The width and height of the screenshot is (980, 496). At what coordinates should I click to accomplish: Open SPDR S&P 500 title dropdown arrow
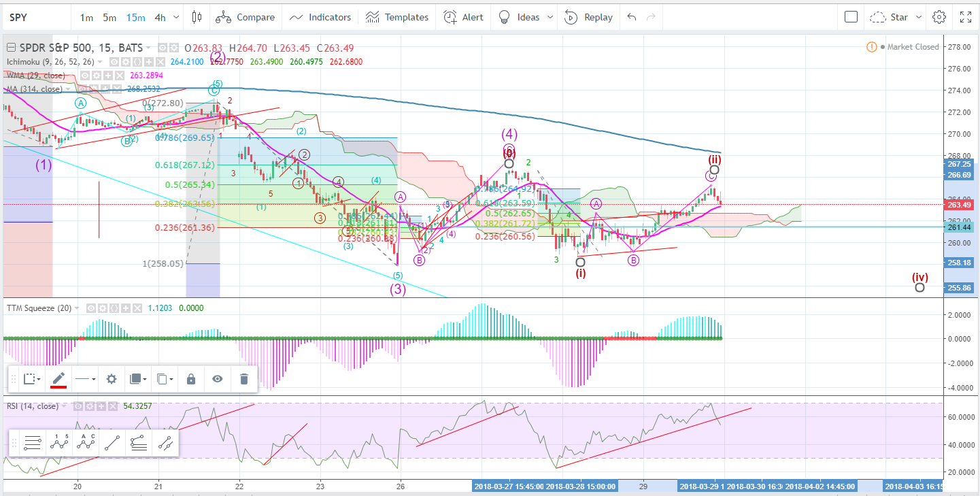148,48
